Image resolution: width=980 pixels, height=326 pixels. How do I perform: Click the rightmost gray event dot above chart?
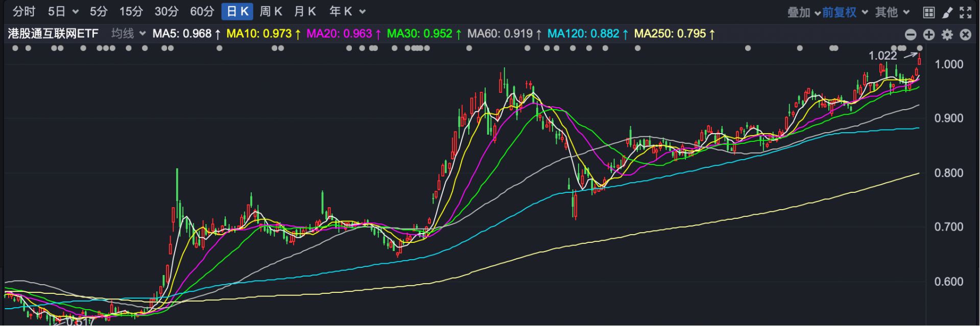click(x=920, y=48)
